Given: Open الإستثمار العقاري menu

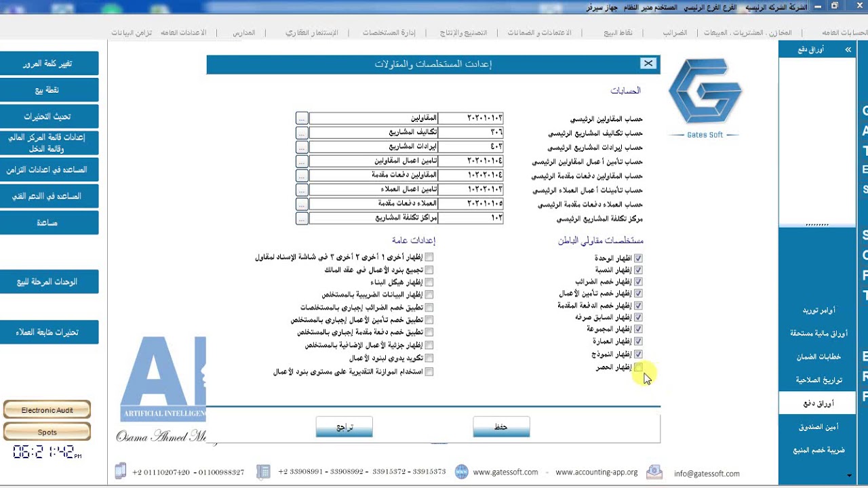Looking at the screenshot, I should [312, 33].
